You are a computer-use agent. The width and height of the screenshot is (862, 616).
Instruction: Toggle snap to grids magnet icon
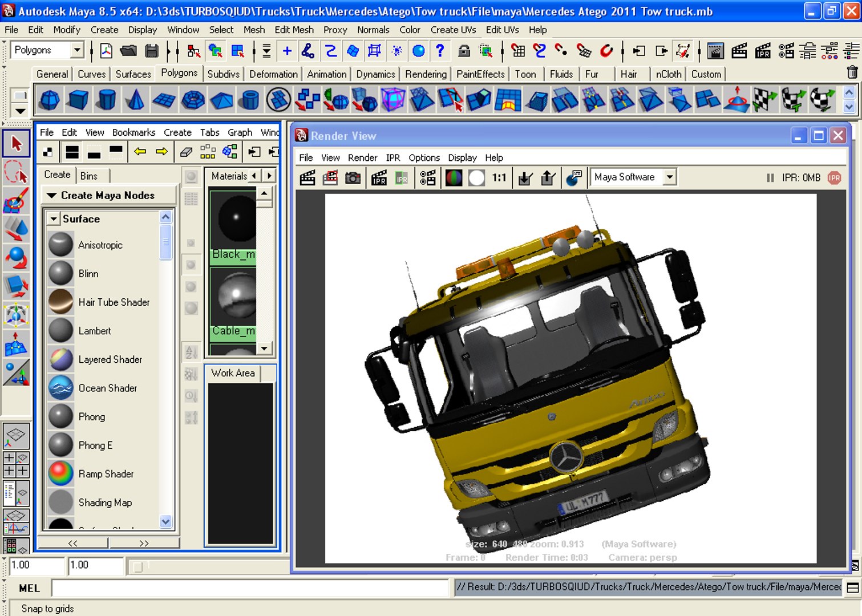tap(517, 51)
